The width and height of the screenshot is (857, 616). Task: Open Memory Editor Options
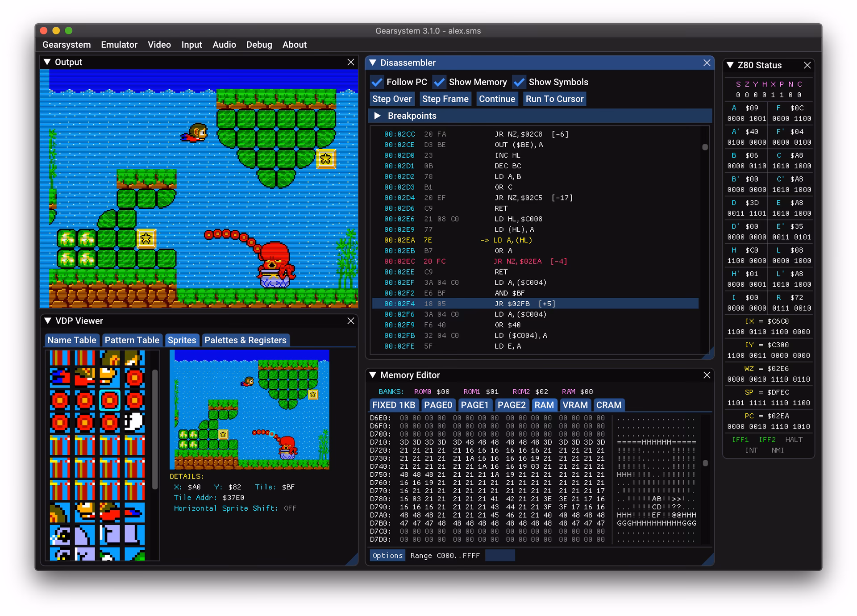387,555
